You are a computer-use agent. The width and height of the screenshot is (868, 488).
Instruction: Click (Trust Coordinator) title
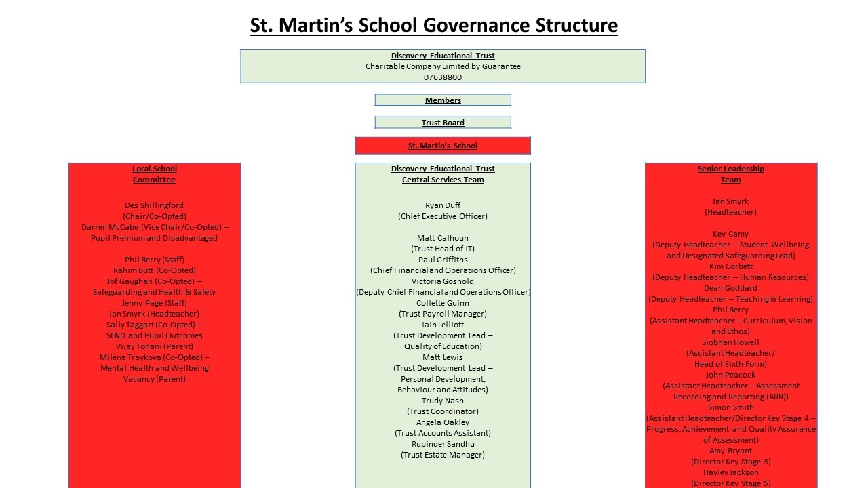(x=443, y=411)
